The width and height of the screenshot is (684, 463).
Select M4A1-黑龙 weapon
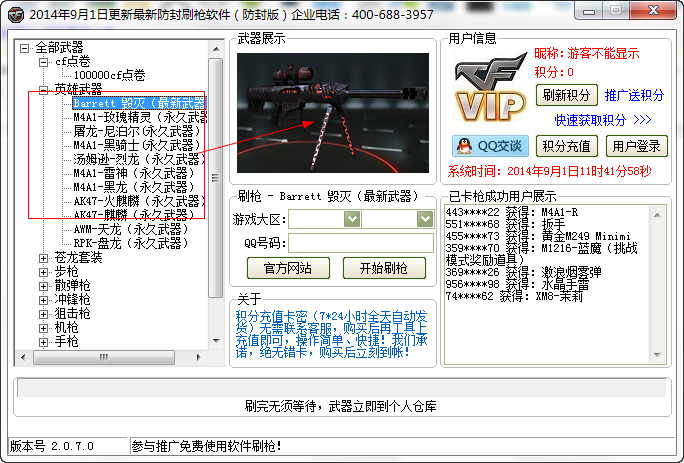[133, 187]
